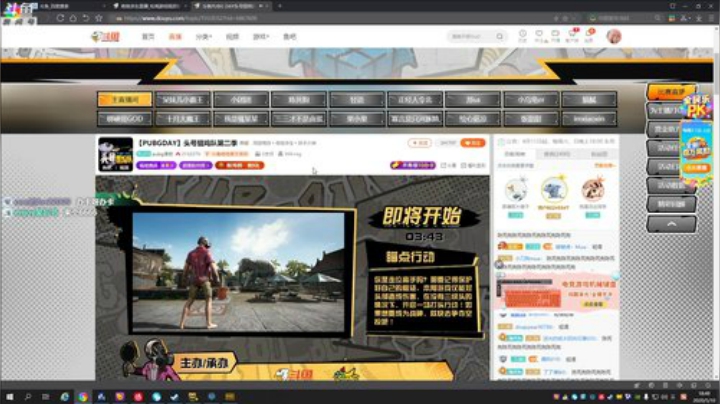This screenshot has height=404, width=720.
Task: Select the first tab in the chat panel
Action: click(x=514, y=154)
